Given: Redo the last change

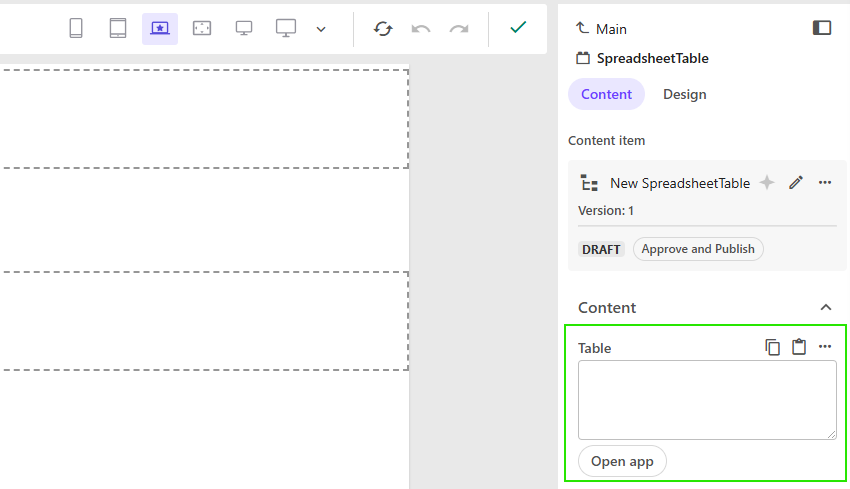Looking at the screenshot, I should pyautogui.click(x=459, y=28).
